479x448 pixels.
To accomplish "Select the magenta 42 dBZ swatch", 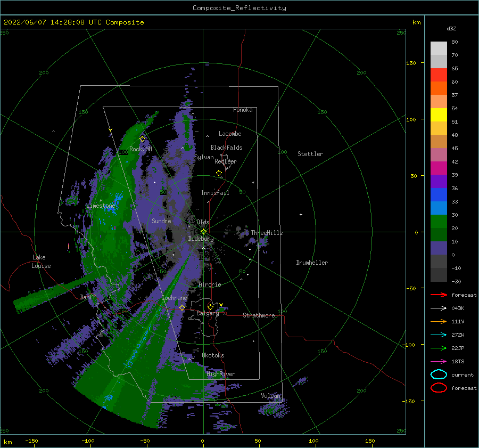I will 439,168.
